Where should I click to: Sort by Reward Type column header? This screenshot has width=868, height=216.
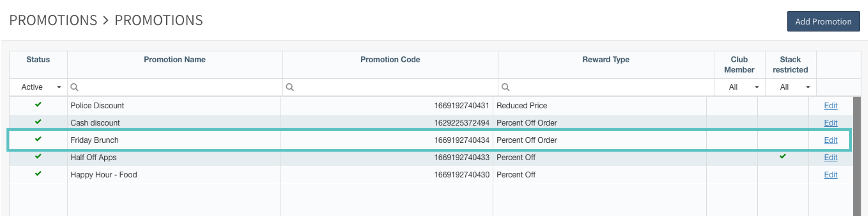605,60
